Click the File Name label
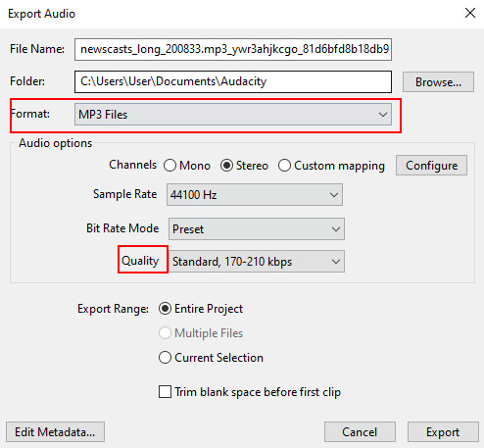The image size is (484, 448). tap(37, 49)
